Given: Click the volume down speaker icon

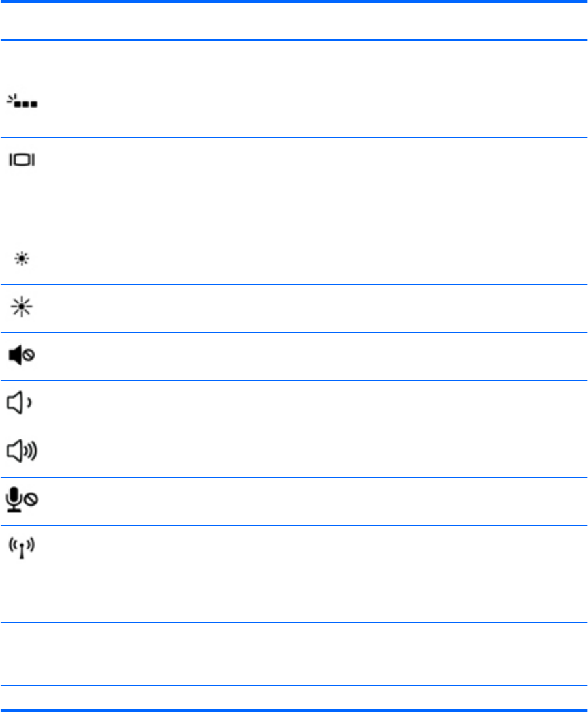Looking at the screenshot, I should (x=22, y=405).
